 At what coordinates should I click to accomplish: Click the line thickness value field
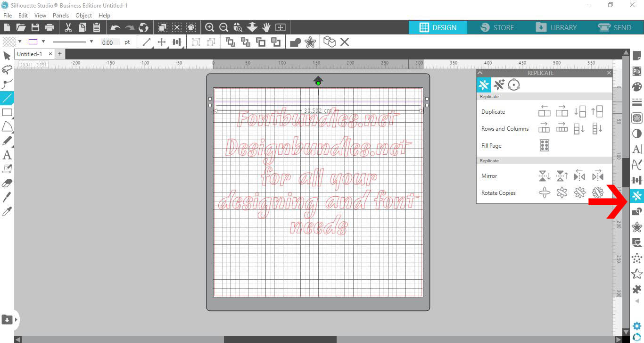(110, 42)
